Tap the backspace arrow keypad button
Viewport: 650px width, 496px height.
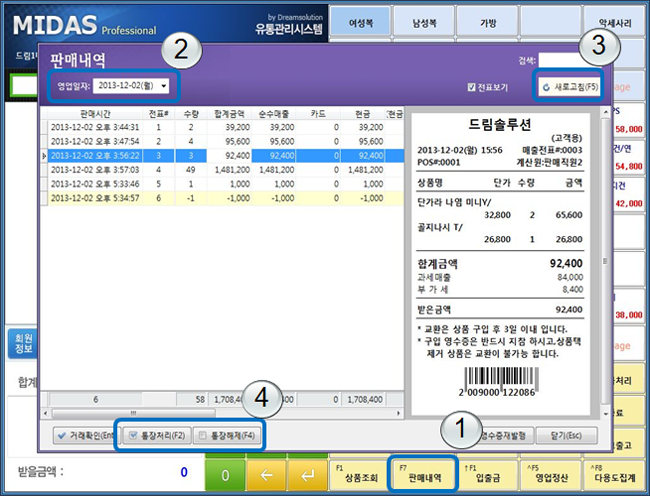coord(266,475)
